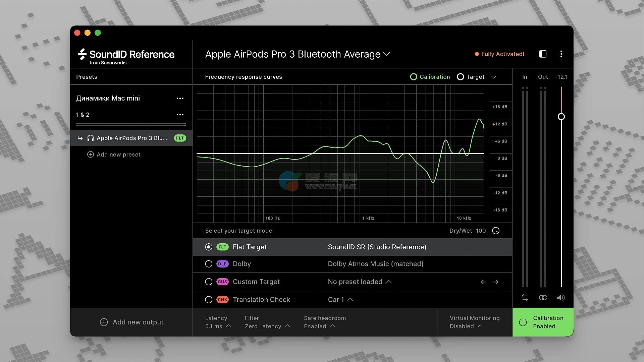The height and width of the screenshot is (362, 644).
Task: Select Translation Check radio button
Action: pyautogui.click(x=209, y=300)
